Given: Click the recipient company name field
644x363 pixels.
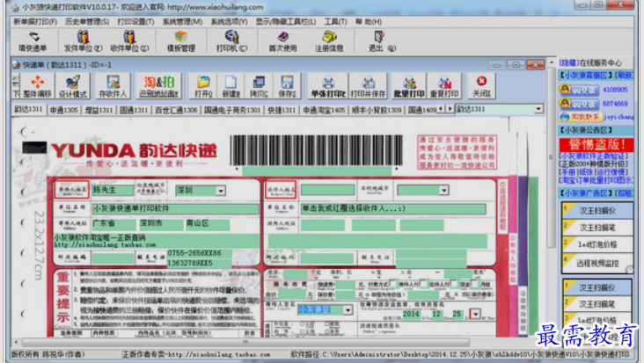Looking at the screenshot, I should click(x=393, y=209).
